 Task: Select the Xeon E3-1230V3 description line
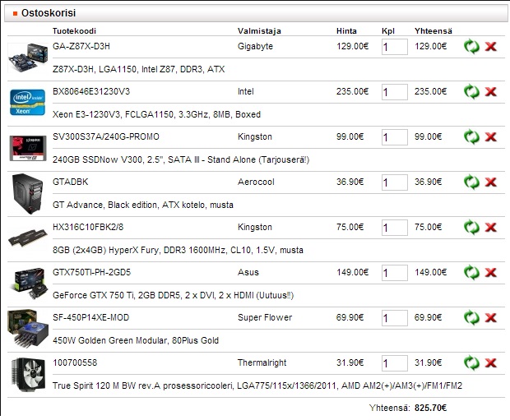click(156, 114)
